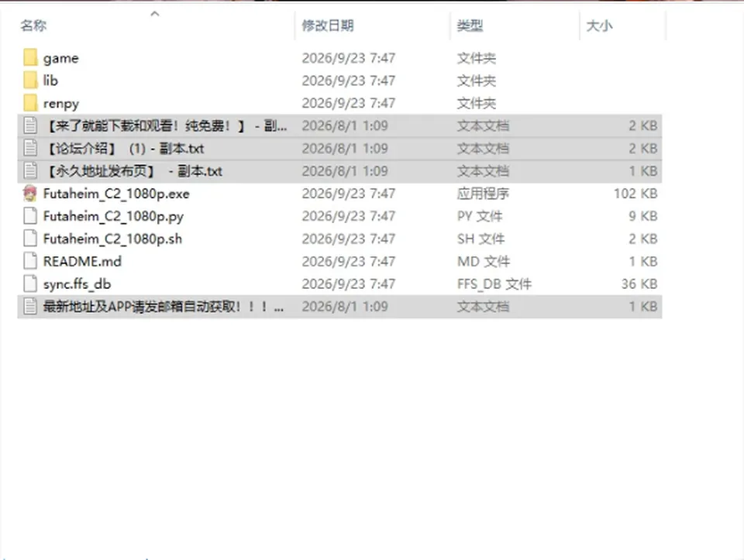
Task: Click the 应用程序 type cell
Action: click(x=483, y=194)
